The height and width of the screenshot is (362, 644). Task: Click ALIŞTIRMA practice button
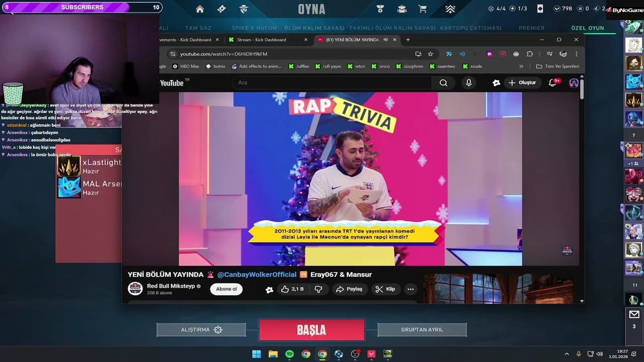tap(201, 330)
